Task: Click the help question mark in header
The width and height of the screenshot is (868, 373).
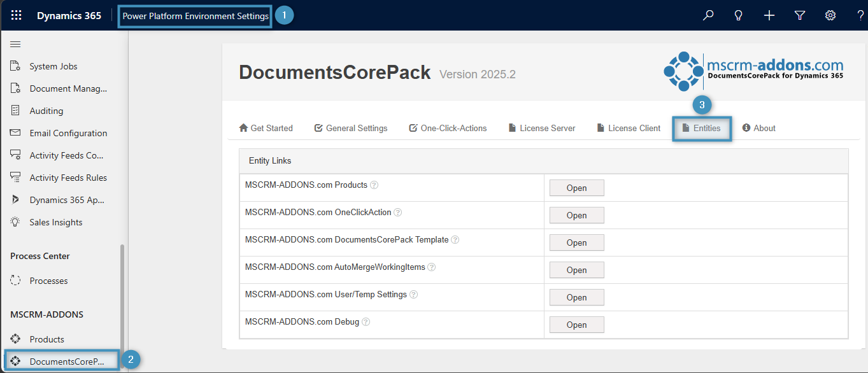Action: [x=860, y=15]
